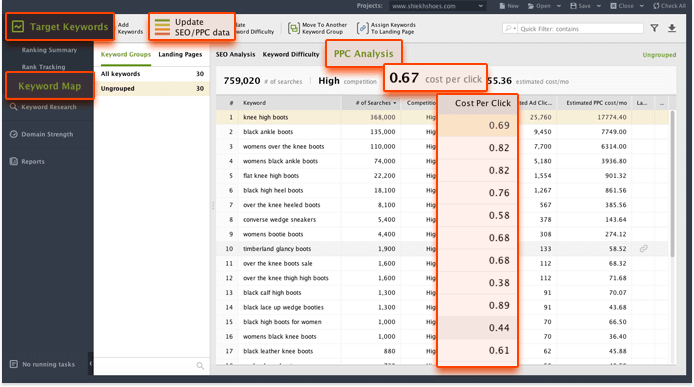This screenshot has width=694, height=387.
Task: Select Ungrouped keyword group
Action: (x=152, y=89)
